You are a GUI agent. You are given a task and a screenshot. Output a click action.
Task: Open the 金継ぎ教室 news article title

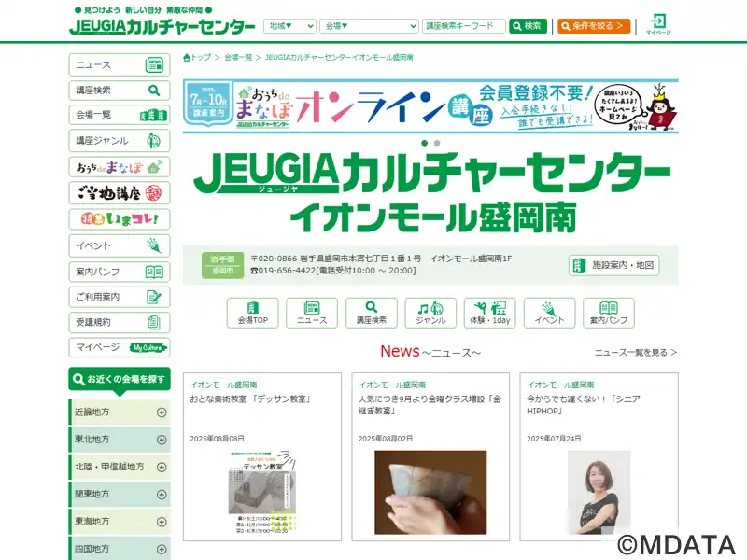(430, 405)
